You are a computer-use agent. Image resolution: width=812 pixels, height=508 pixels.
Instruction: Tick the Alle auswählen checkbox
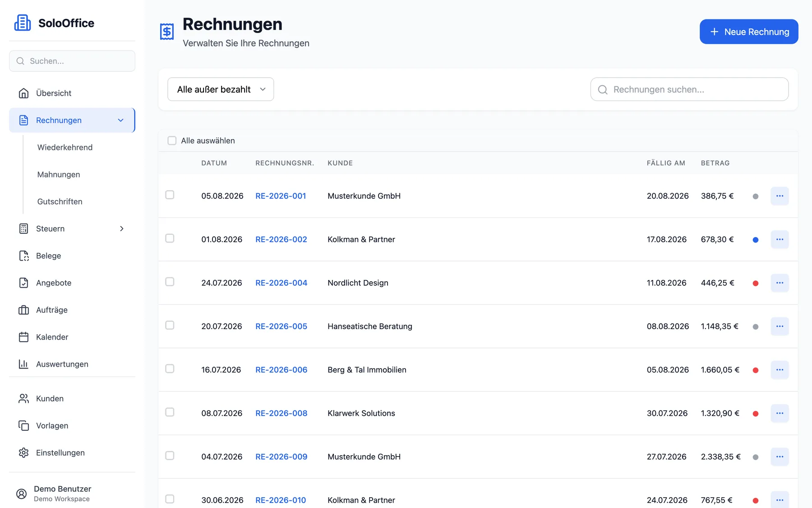(172, 140)
